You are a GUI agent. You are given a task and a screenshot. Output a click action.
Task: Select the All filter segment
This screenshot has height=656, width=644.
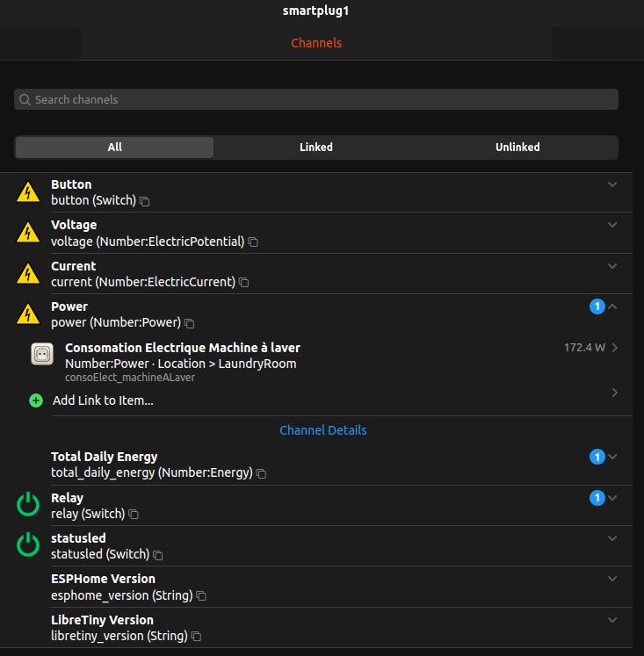click(x=114, y=148)
